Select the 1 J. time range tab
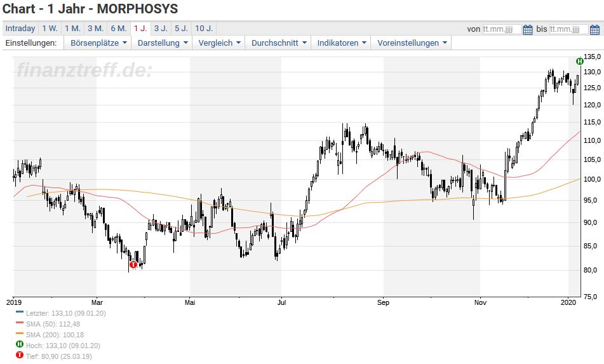This screenshot has width=604, height=364. 140,29
